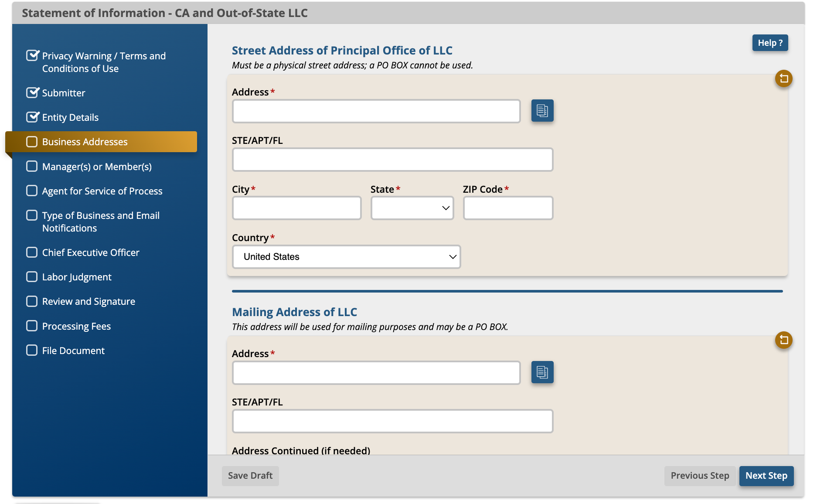
Task: Select the Review and Signature step
Action: (x=89, y=301)
